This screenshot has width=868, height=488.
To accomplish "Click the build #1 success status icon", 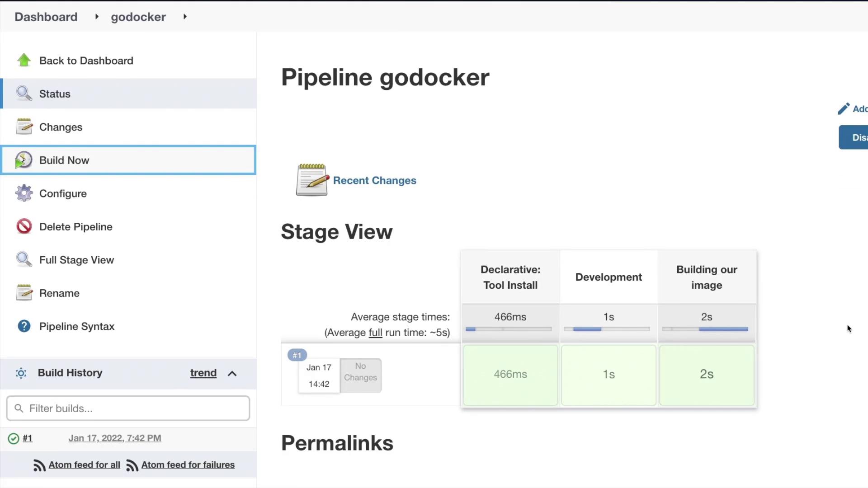I will [x=14, y=438].
